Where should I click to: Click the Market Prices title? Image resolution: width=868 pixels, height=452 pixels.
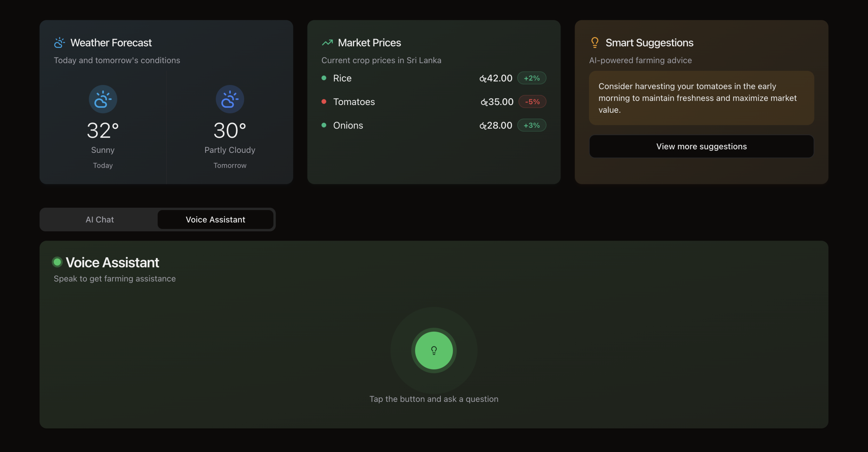coord(369,43)
